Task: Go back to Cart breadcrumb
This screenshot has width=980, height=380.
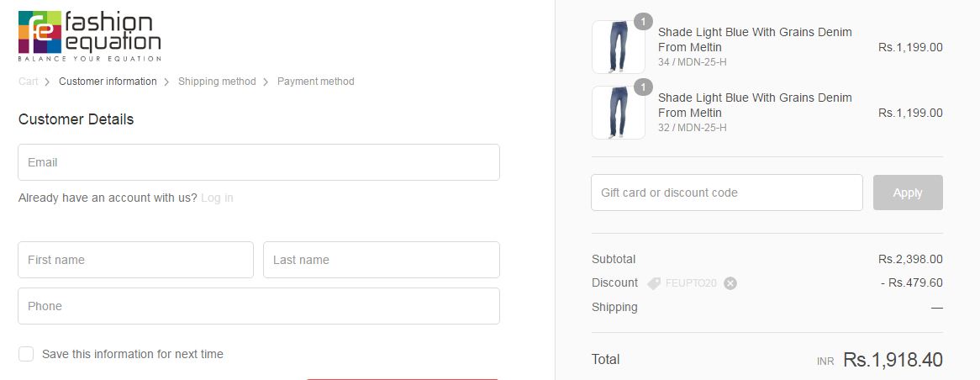Action: (29, 82)
